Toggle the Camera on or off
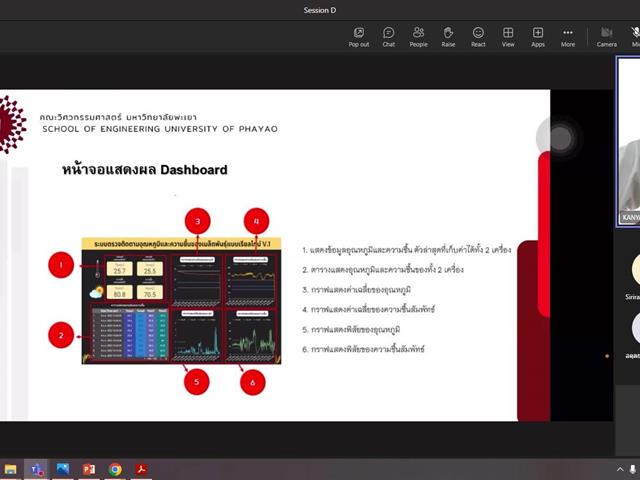The height and width of the screenshot is (480, 640). click(x=607, y=37)
